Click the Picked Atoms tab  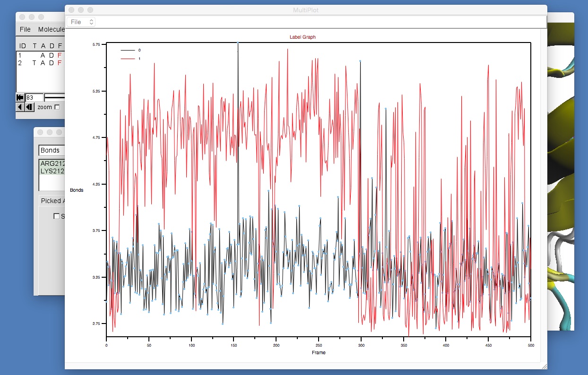coord(52,201)
